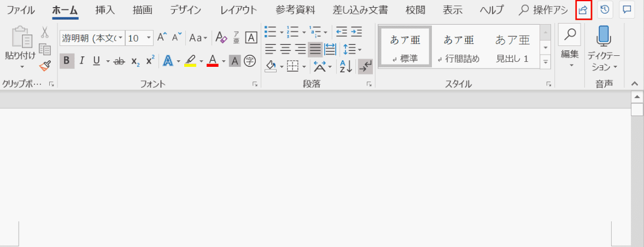The width and height of the screenshot is (644, 247).
Task: Increase font size with the A^ icon
Action: point(162,38)
